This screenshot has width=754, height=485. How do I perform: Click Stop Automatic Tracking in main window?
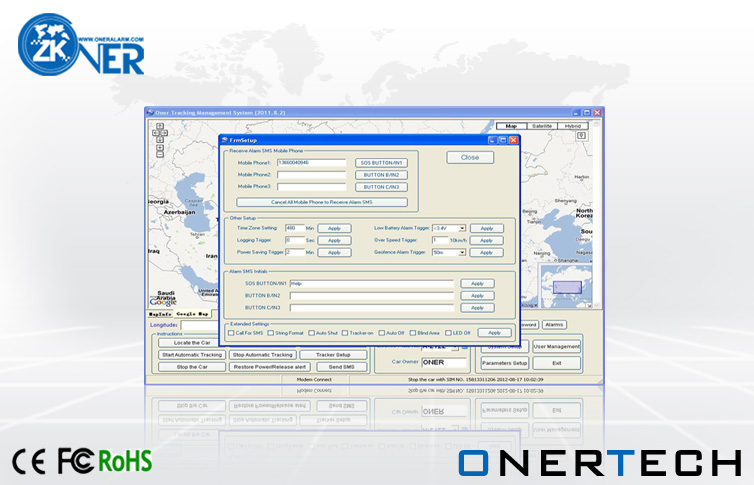point(262,355)
